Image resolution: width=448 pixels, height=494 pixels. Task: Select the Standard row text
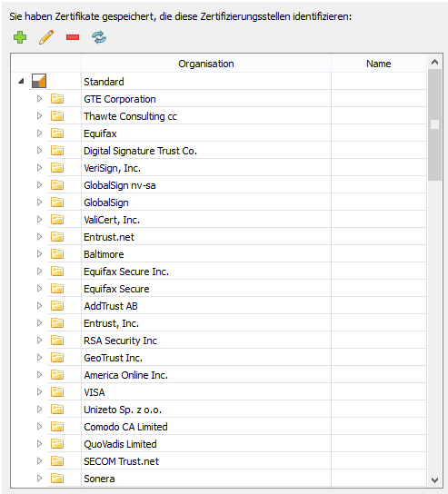[104, 82]
